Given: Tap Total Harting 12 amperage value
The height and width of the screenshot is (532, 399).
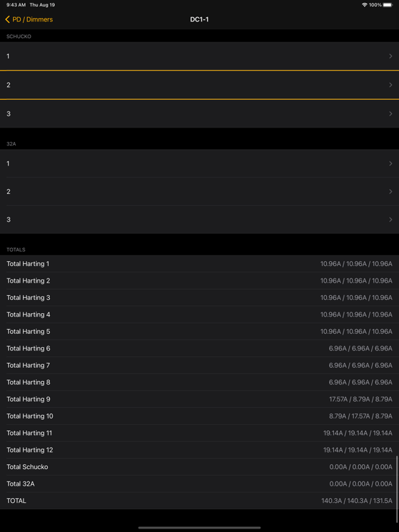Looking at the screenshot, I should pyautogui.click(x=357, y=450).
